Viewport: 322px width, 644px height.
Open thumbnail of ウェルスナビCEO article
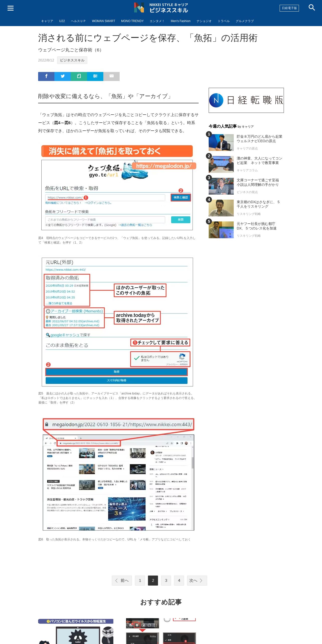pyautogui.click(x=221, y=142)
